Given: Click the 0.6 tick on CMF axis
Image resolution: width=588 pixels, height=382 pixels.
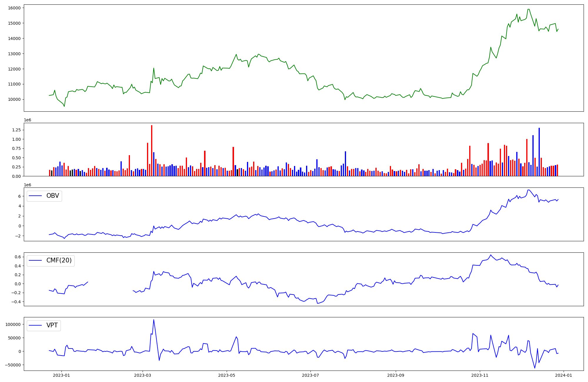Looking at the screenshot, I should pyautogui.click(x=18, y=257).
